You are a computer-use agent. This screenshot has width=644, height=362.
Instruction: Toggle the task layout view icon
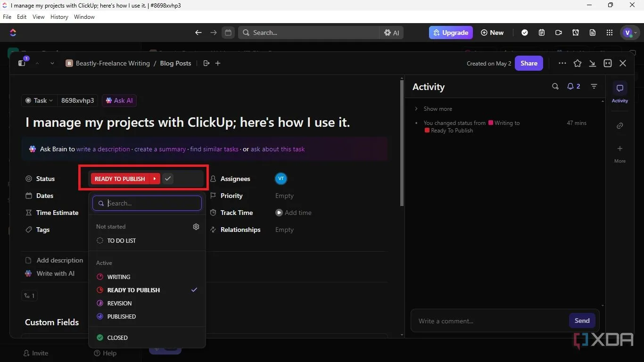pyautogui.click(x=608, y=63)
